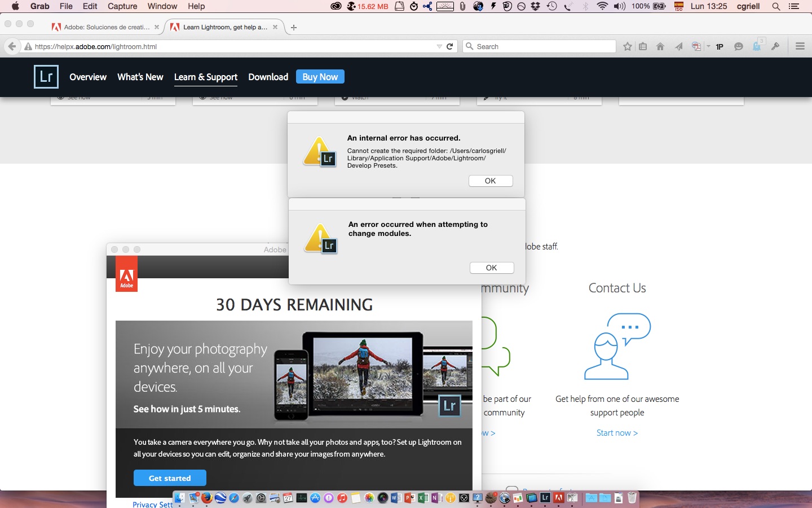Open the Wi-Fi status menu
Viewport: 812px width, 508px height.
click(x=602, y=6)
